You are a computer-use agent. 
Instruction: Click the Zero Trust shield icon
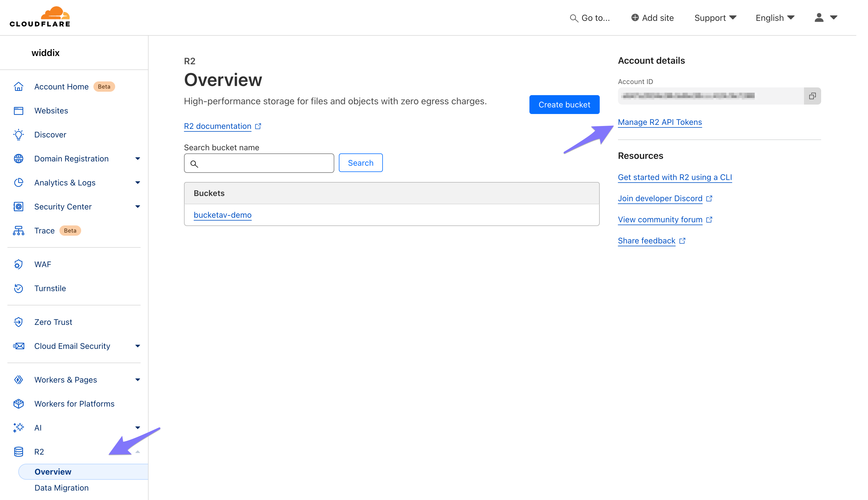[x=19, y=322]
